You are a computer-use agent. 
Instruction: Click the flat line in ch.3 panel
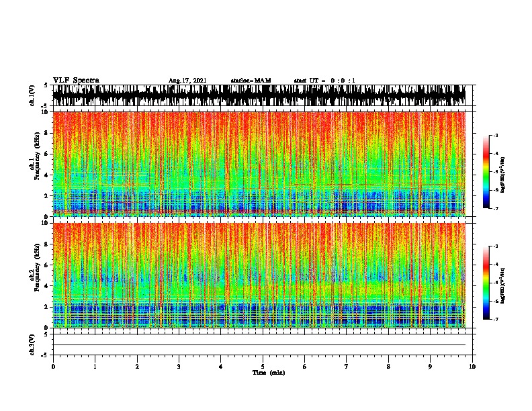point(259,345)
